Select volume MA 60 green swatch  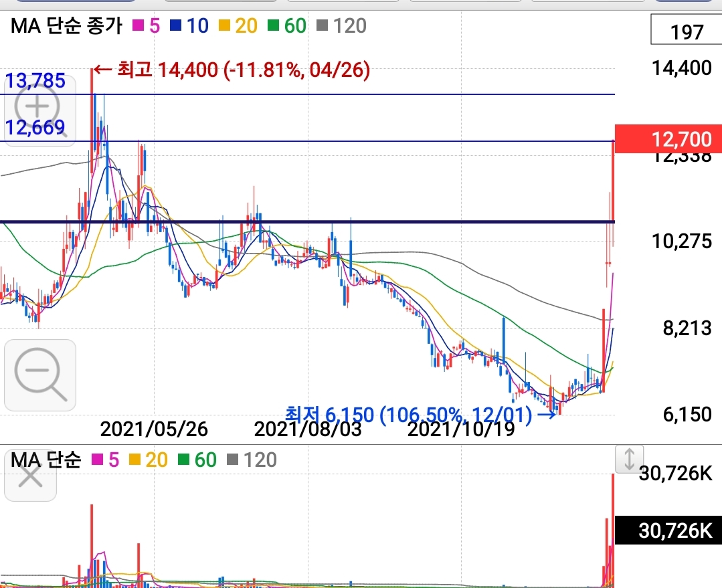184,460
